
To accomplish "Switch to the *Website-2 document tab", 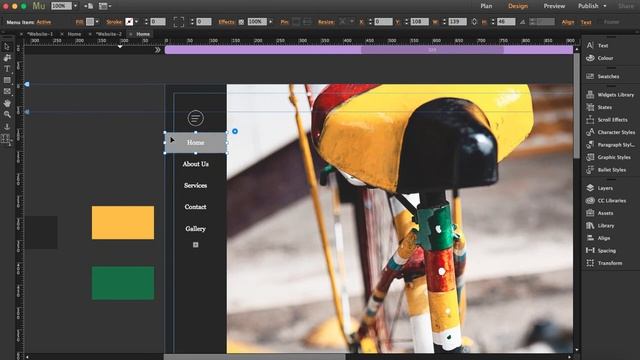I will (109, 34).
